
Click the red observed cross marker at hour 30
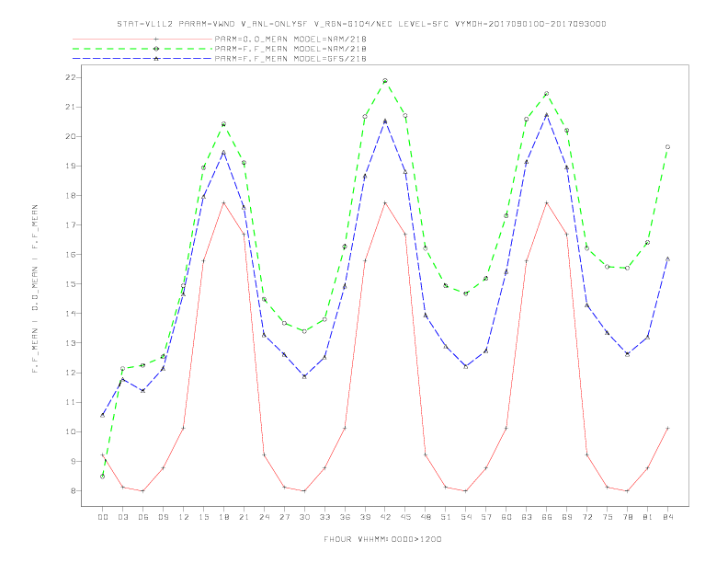pos(304,490)
